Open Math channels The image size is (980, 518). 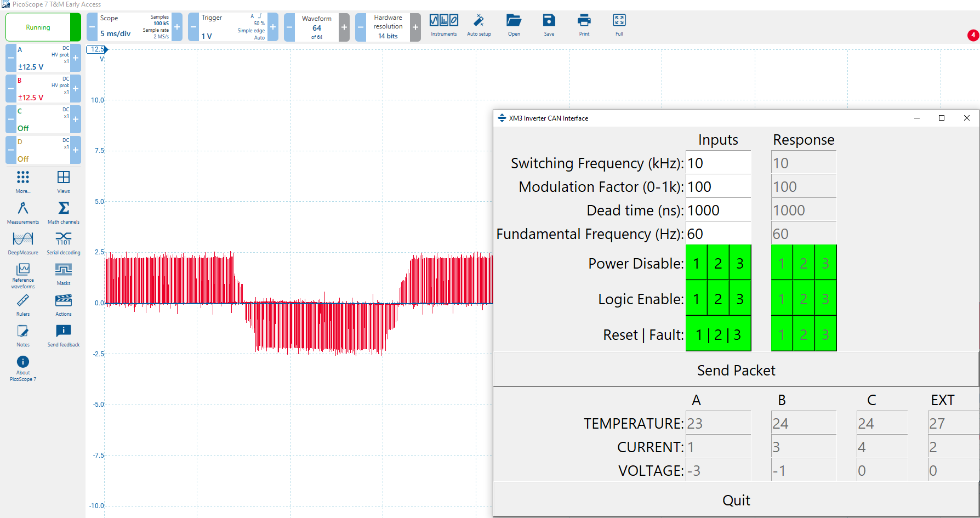click(x=64, y=213)
